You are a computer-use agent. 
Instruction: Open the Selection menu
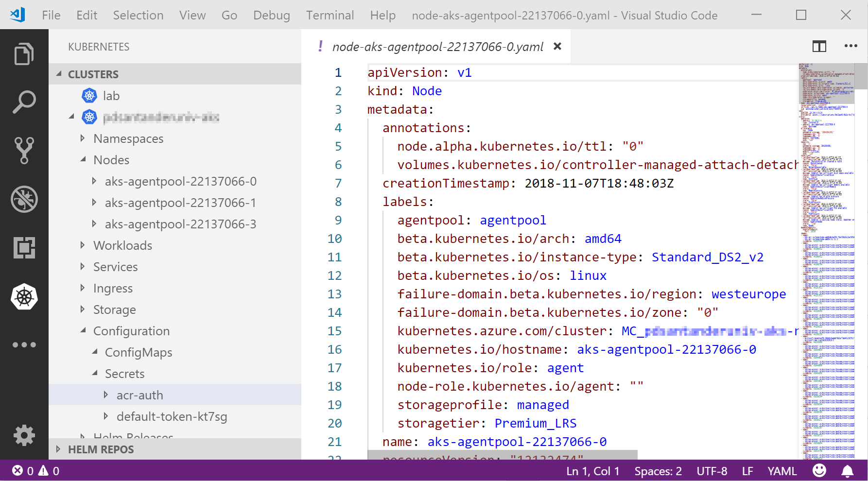(x=138, y=15)
